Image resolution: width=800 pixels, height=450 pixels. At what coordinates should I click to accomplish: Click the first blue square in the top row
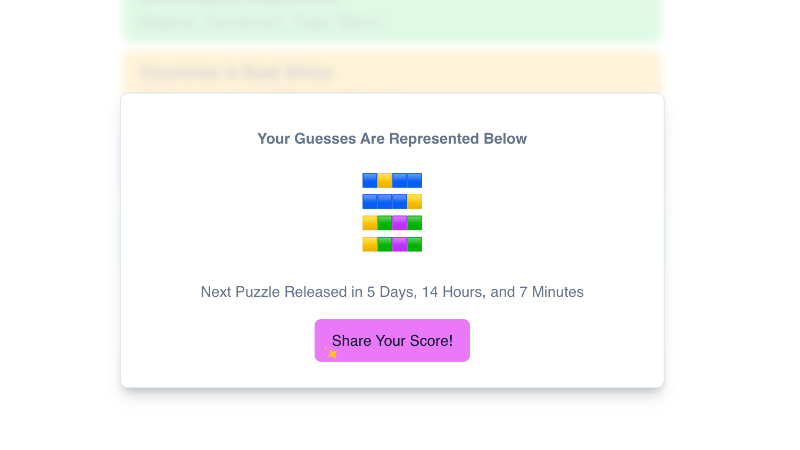coord(370,181)
